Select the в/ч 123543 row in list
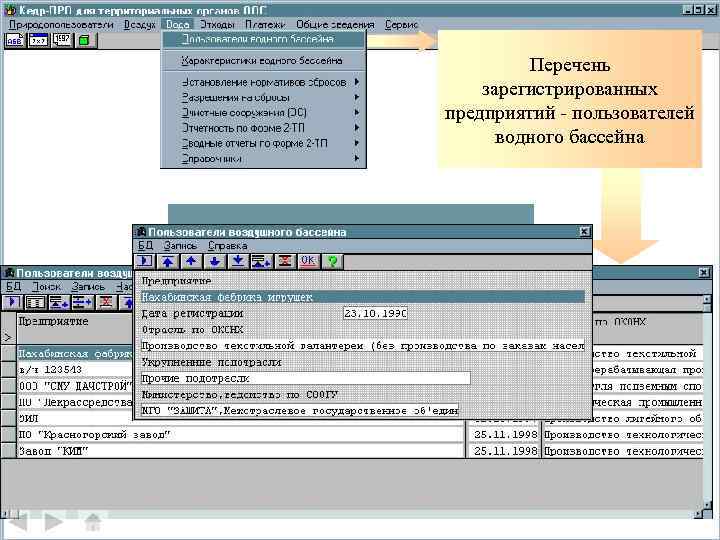The width and height of the screenshot is (720, 540). pos(73,370)
